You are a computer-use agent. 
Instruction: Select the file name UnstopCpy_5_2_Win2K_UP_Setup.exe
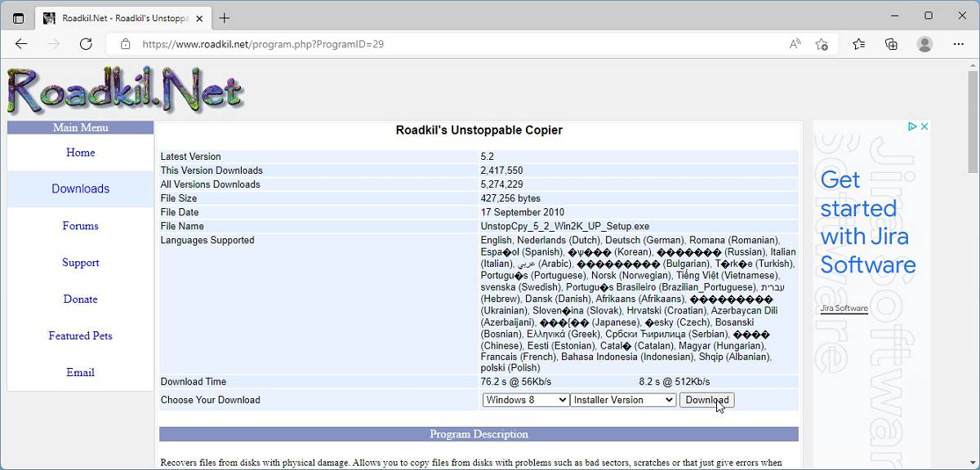[x=565, y=226]
